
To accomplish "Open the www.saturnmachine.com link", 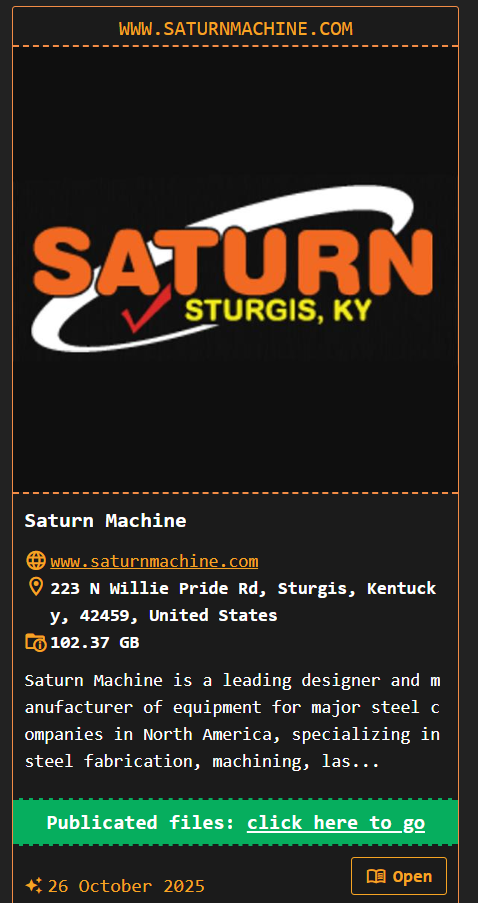I will [154, 561].
